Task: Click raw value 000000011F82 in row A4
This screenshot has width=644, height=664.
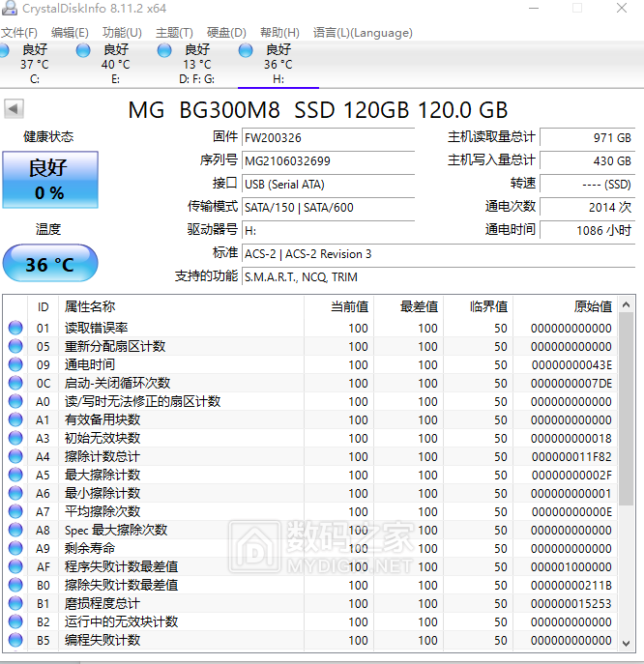Action: (571, 457)
